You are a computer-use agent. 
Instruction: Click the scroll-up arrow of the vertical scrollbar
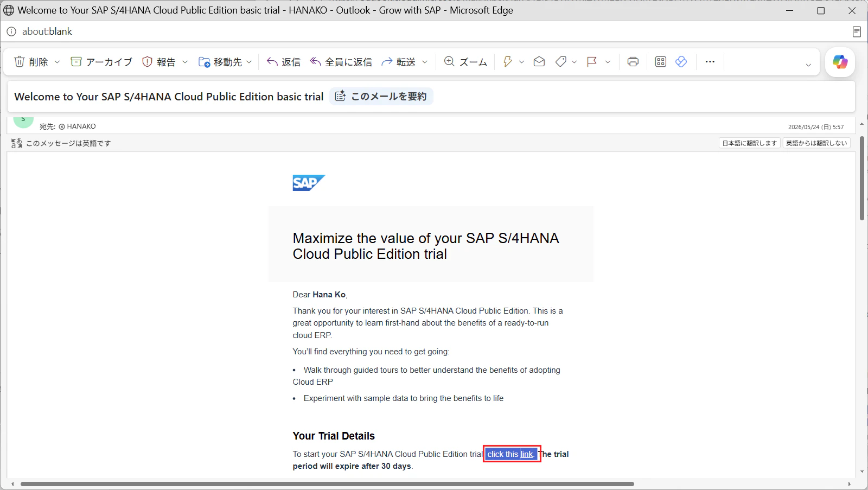pyautogui.click(x=861, y=124)
